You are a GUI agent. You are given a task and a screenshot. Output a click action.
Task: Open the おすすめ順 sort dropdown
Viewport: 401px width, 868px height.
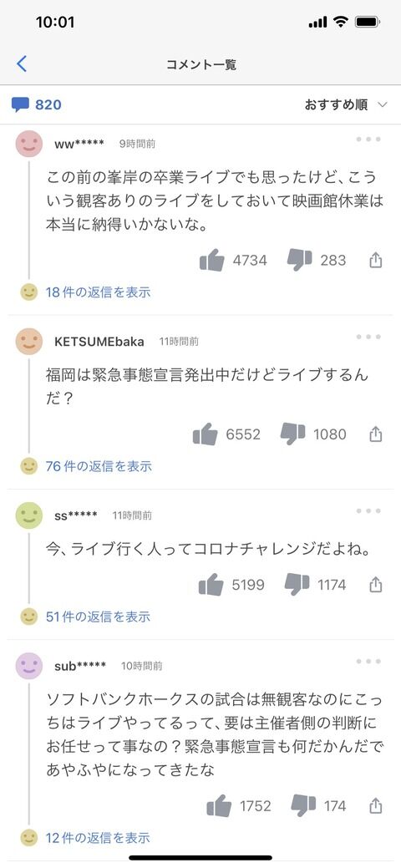click(346, 104)
